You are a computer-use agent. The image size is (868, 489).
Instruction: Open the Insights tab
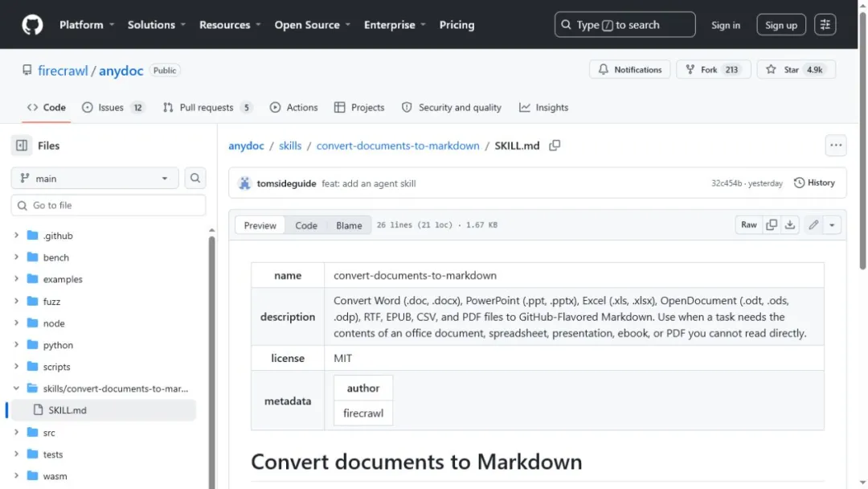point(543,108)
